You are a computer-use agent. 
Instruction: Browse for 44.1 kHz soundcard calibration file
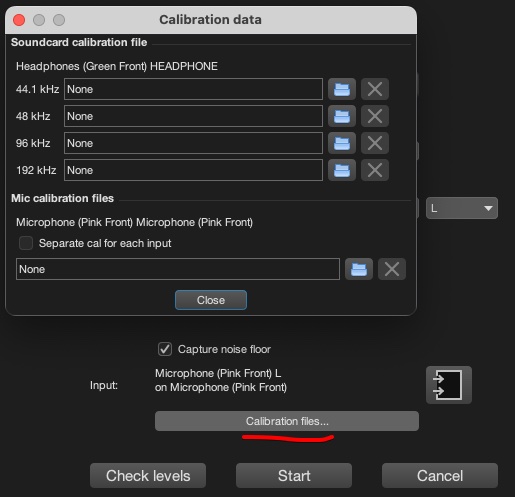click(x=342, y=89)
